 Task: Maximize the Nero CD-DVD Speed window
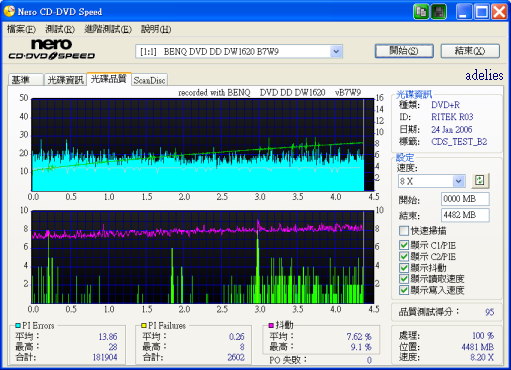[482, 12]
